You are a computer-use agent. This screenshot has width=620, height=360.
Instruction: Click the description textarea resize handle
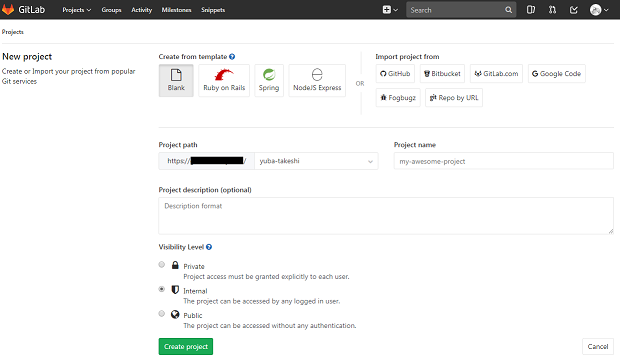click(x=611, y=231)
